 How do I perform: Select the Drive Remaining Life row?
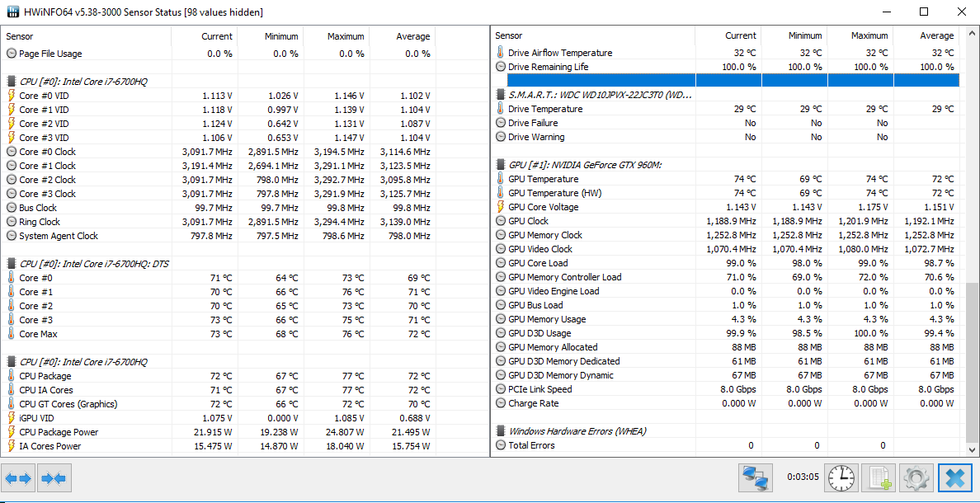[726, 66]
